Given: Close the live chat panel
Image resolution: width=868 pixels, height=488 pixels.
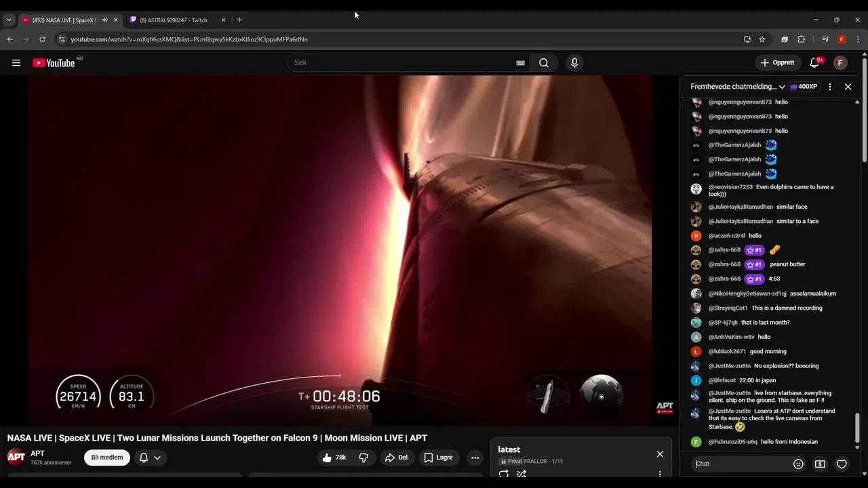Looking at the screenshot, I should coord(848,87).
